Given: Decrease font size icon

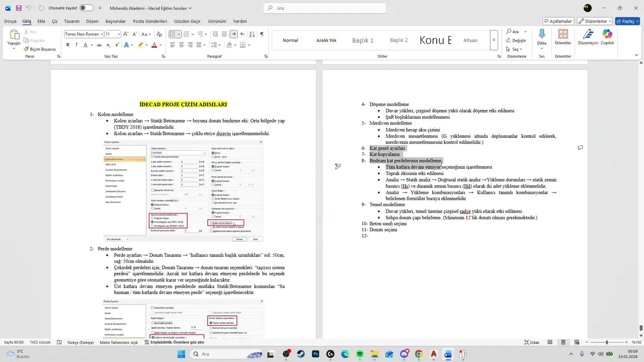Looking at the screenshot, I should pos(134,34).
